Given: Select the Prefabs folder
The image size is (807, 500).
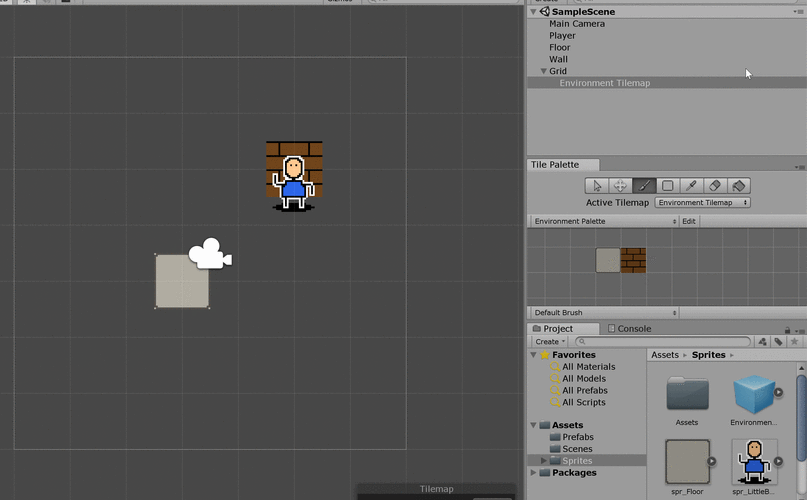Looking at the screenshot, I should [x=577, y=437].
